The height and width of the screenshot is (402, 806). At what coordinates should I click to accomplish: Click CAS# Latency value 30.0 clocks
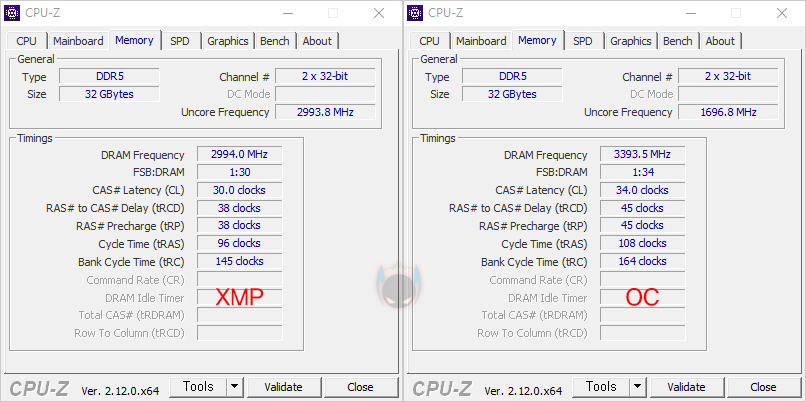(240, 190)
